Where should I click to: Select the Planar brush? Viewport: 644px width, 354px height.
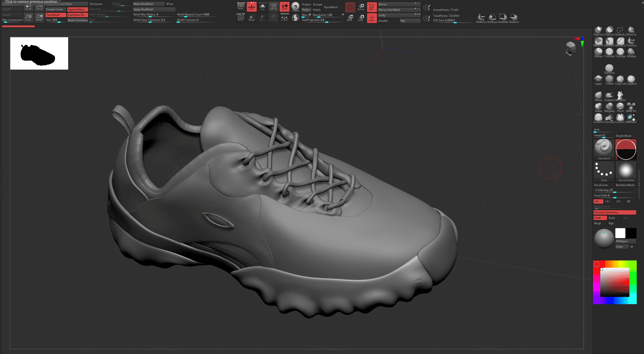(x=598, y=53)
